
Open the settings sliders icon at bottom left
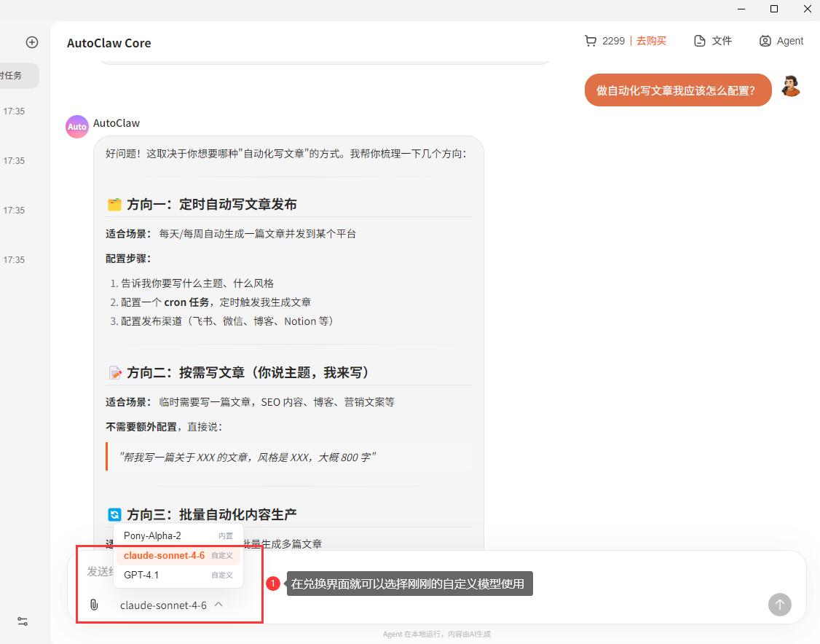point(23,621)
